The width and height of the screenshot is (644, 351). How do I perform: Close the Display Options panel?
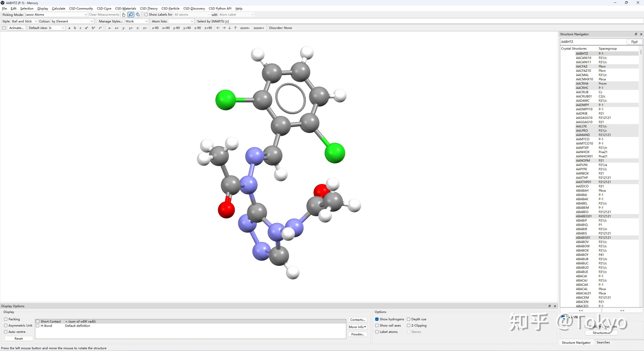[x=555, y=306]
